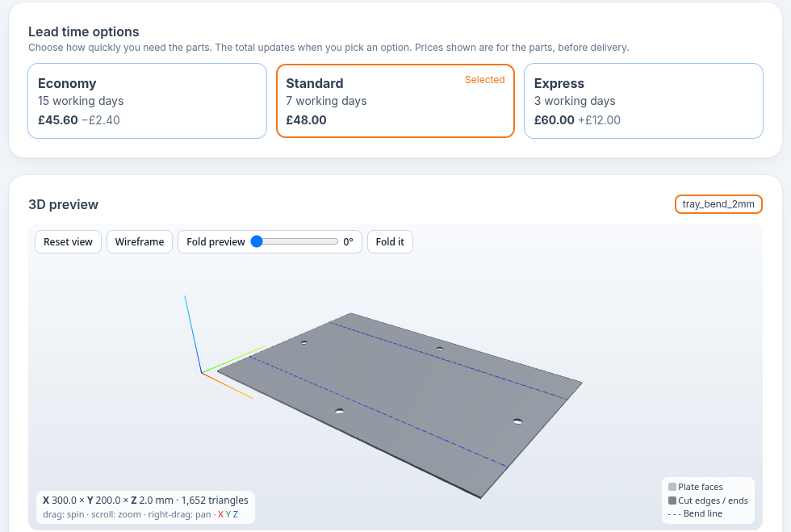The width and height of the screenshot is (791, 532).
Task: Select the Economy lead time option
Action: 147,101
